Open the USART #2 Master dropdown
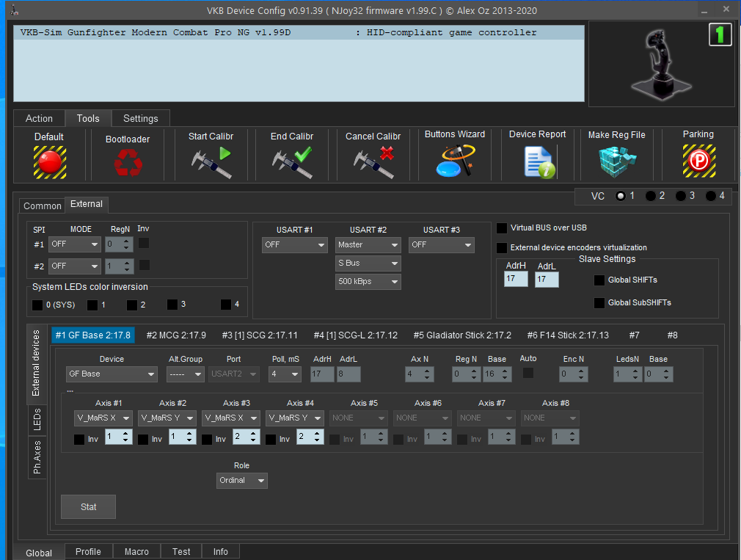 point(368,245)
